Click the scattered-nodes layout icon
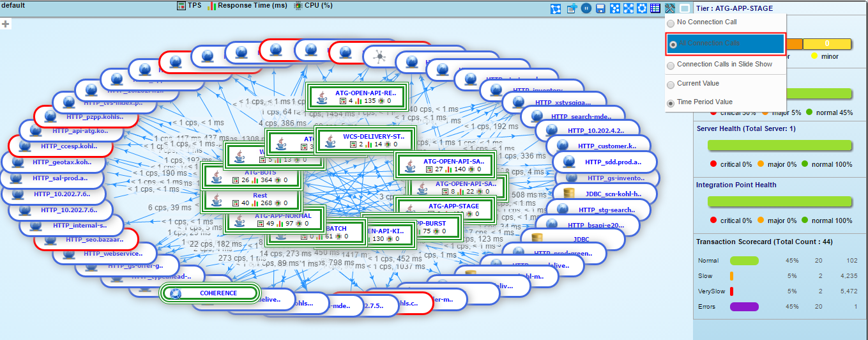The image size is (868, 340). 615,8
